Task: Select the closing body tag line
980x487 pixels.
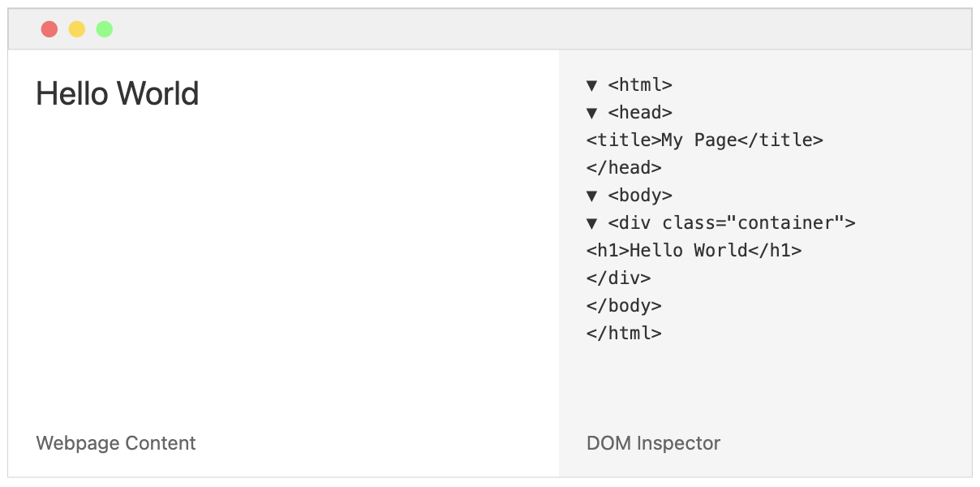Action: click(624, 306)
